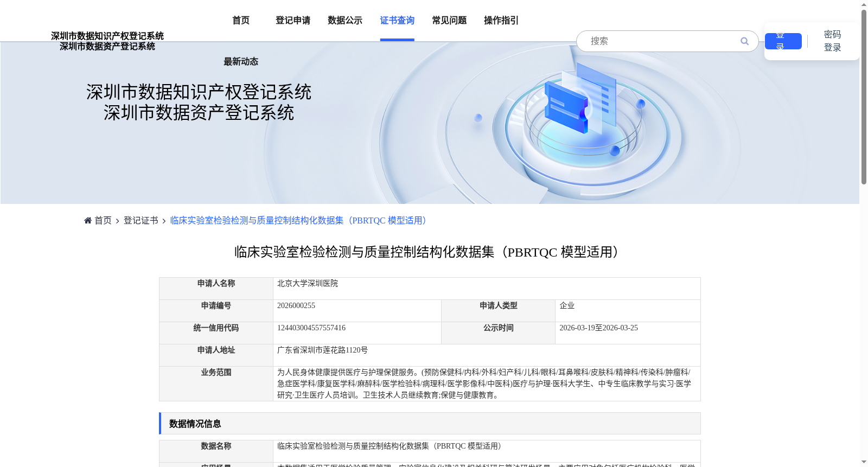Open the 首页 navigation tab
Viewport: 868px width, 467px height.
tap(241, 21)
